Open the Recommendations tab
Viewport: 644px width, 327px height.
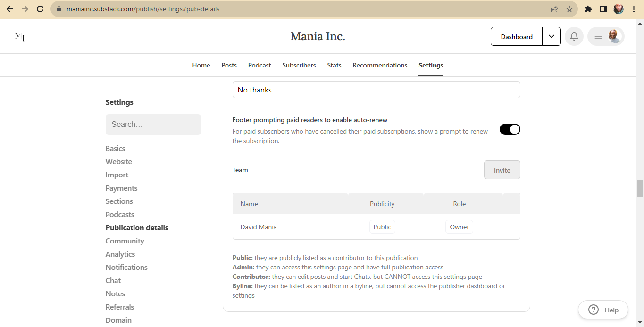[380, 65]
